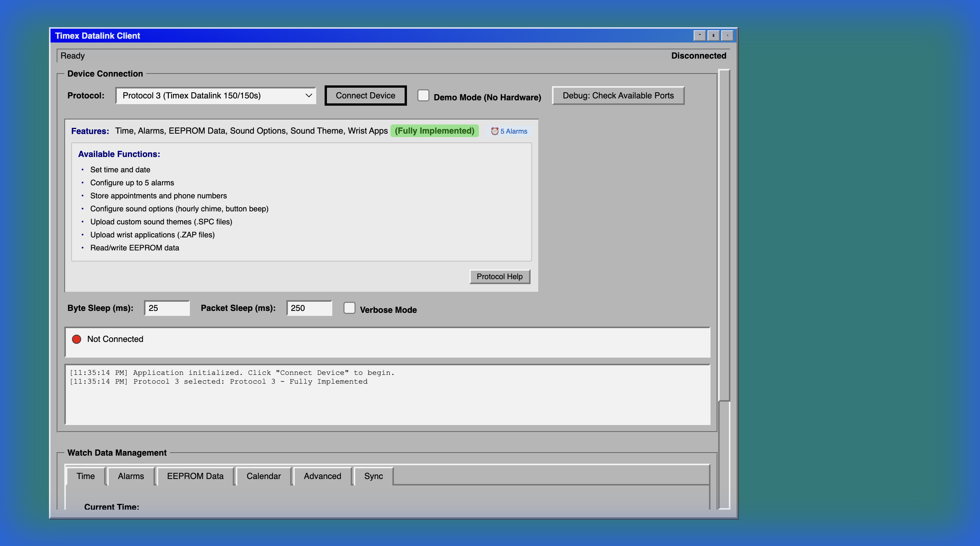This screenshot has height=546, width=980.
Task: Click the Packet Sleep input field
Action: coord(309,308)
